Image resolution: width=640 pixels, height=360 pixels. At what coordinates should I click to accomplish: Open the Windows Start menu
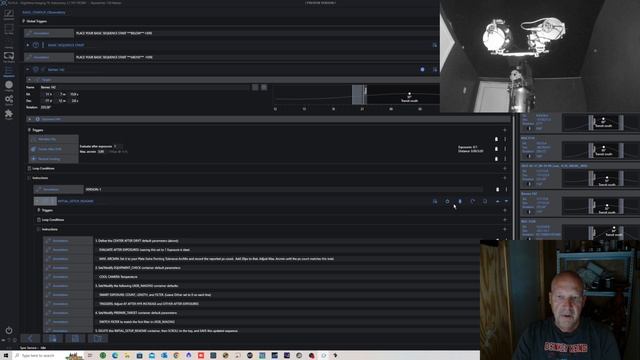point(6,356)
